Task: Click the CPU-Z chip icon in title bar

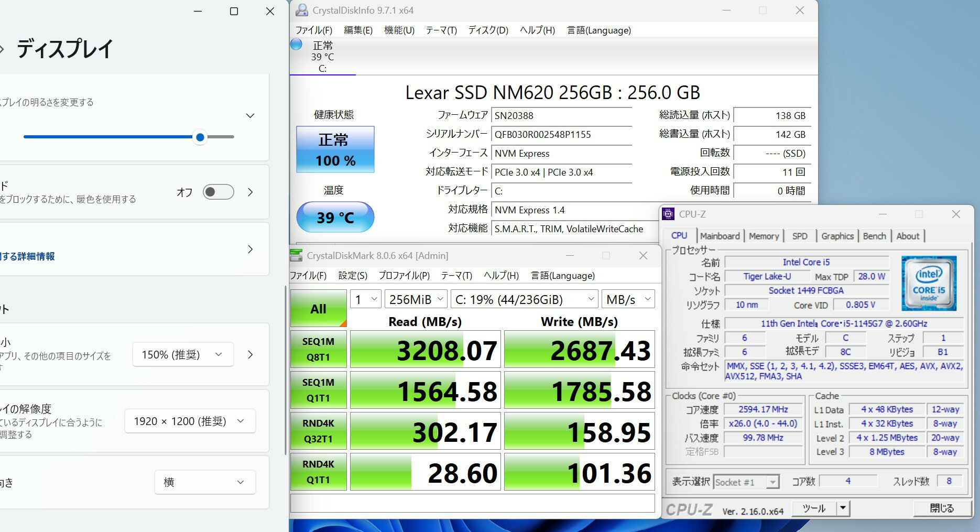Action: [x=668, y=214]
